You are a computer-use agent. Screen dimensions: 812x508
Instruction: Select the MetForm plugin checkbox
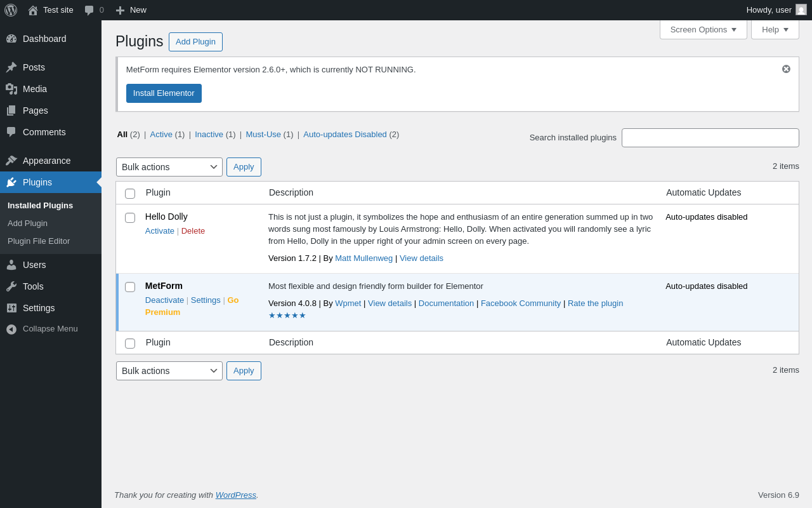tap(130, 287)
